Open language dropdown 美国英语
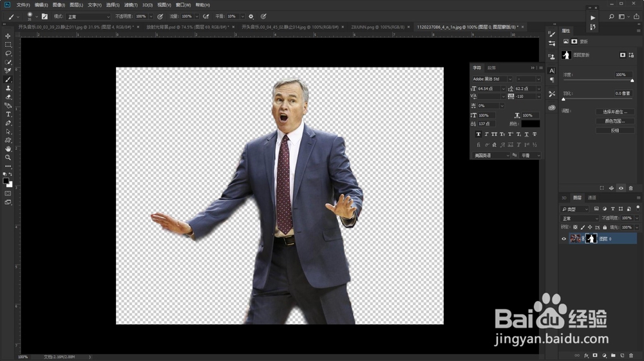Viewport: 644px width, 361px height. tap(491, 156)
